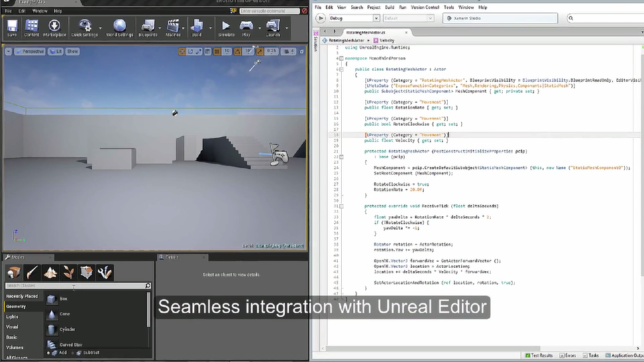Click Xamarin Studio search field

pos(606,18)
